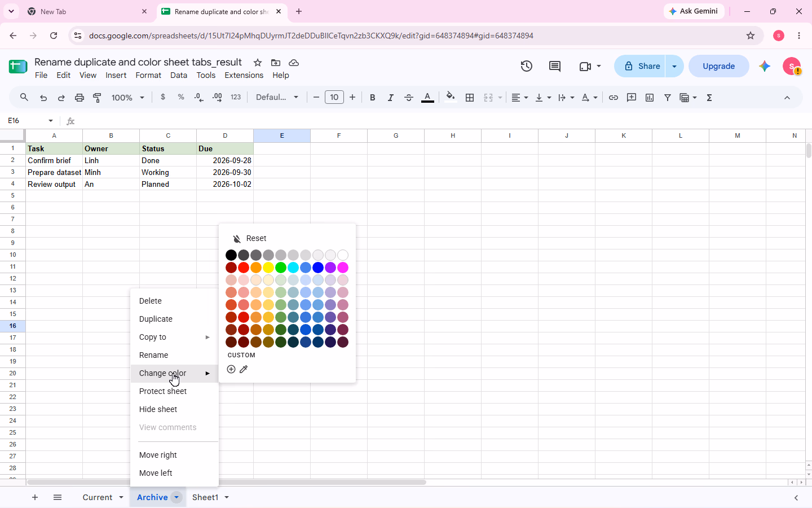This screenshot has width=812, height=508.
Task: Toggle Strikethrough formatting
Action: click(x=409, y=98)
